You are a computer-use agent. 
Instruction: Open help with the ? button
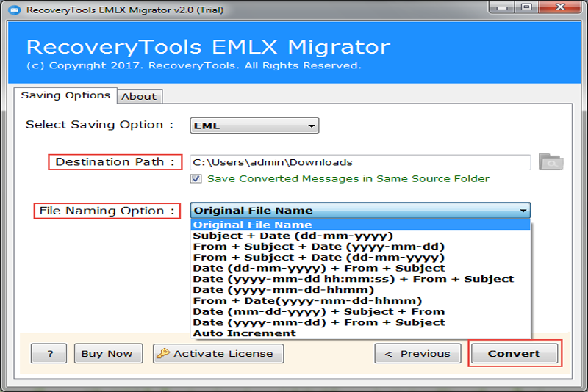point(49,353)
